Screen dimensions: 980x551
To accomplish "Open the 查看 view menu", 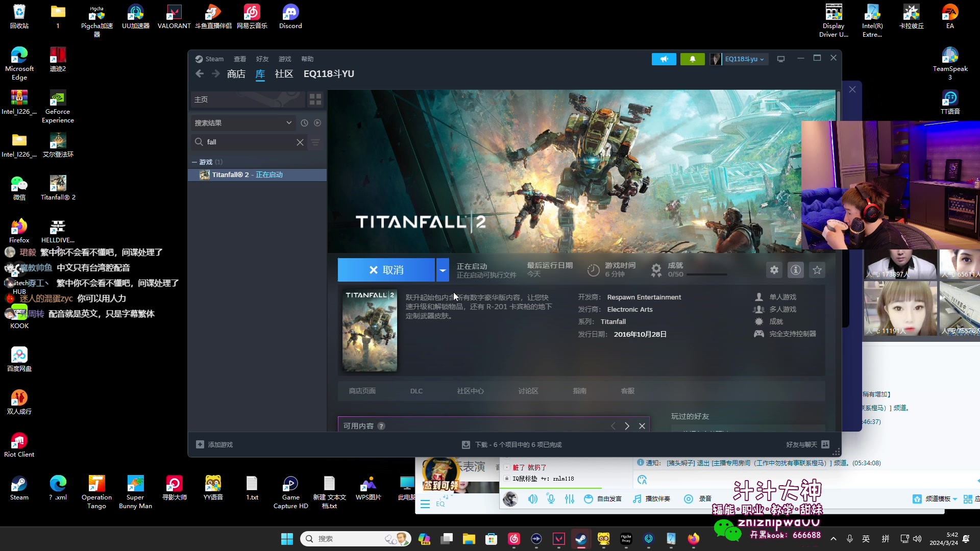I will (240, 59).
